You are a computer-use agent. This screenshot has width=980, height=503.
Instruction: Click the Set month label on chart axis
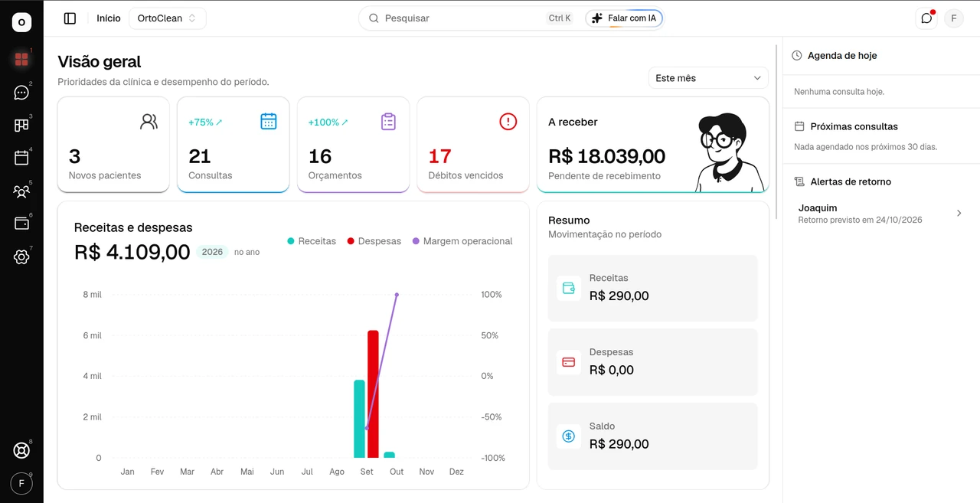click(367, 472)
